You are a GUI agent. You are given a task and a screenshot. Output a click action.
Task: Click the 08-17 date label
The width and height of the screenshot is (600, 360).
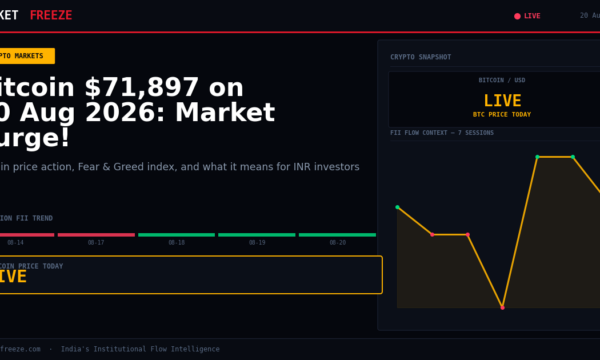click(x=96, y=243)
